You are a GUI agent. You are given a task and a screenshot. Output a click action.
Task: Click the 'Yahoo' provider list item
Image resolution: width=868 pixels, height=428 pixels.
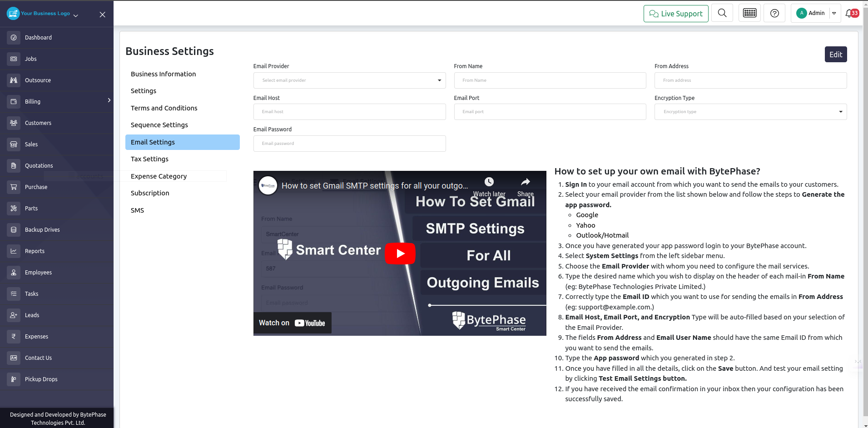coord(585,225)
